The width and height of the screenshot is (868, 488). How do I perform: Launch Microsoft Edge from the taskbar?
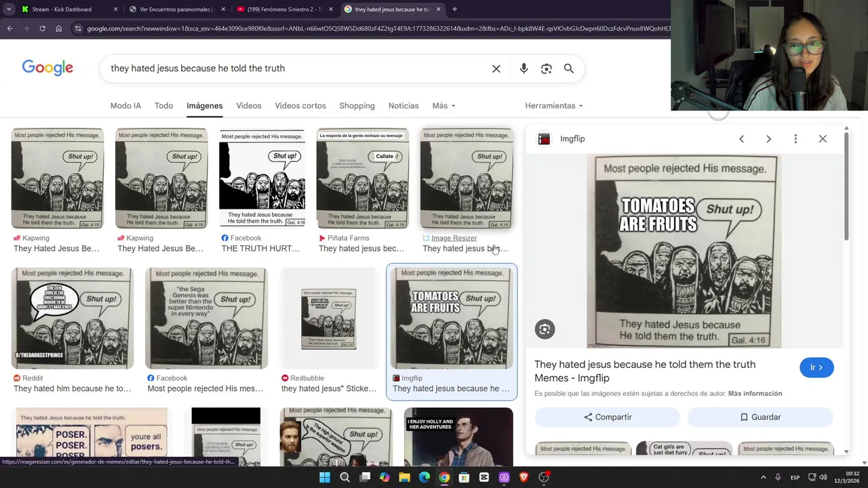[x=425, y=477]
